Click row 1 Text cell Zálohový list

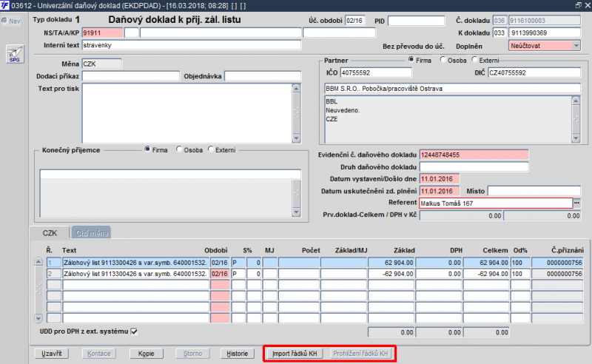click(135, 263)
